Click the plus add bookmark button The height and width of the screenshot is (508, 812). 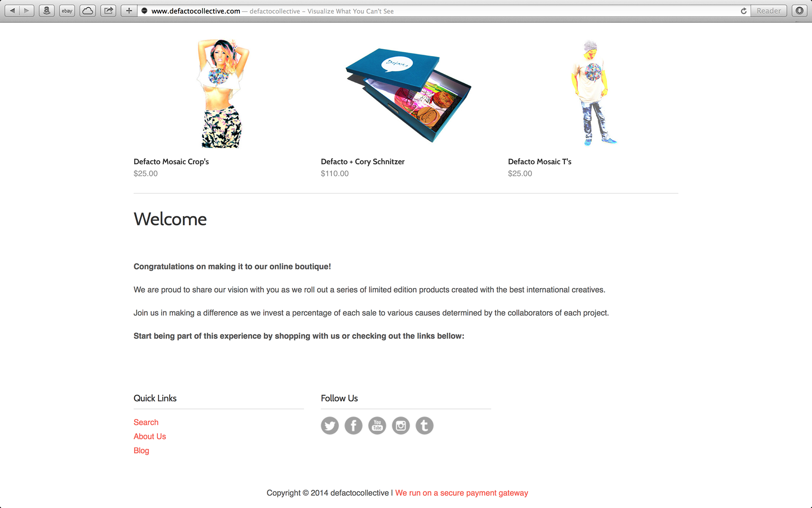pyautogui.click(x=129, y=11)
